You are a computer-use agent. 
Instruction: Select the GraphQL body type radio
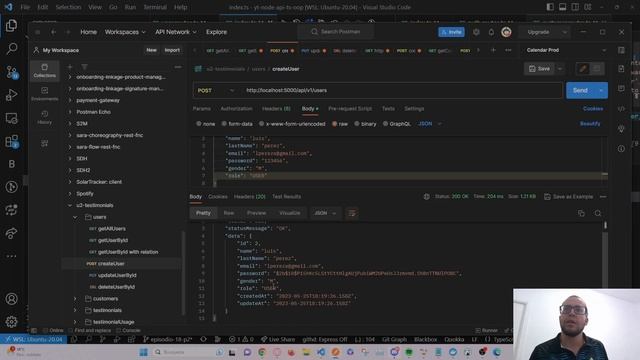click(x=385, y=124)
